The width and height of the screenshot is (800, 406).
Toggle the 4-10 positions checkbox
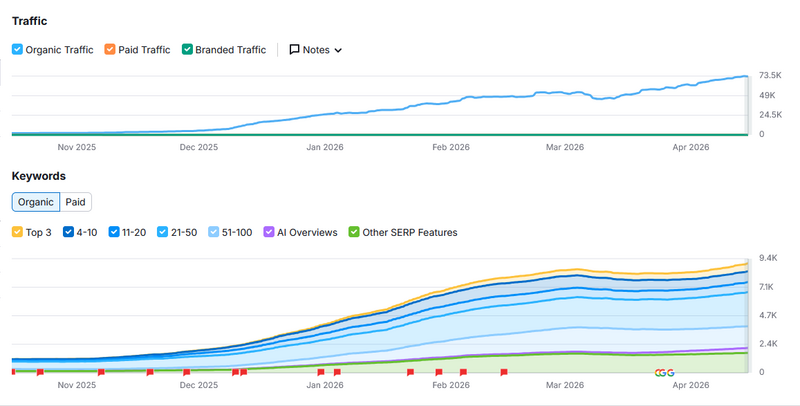click(x=69, y=232)
